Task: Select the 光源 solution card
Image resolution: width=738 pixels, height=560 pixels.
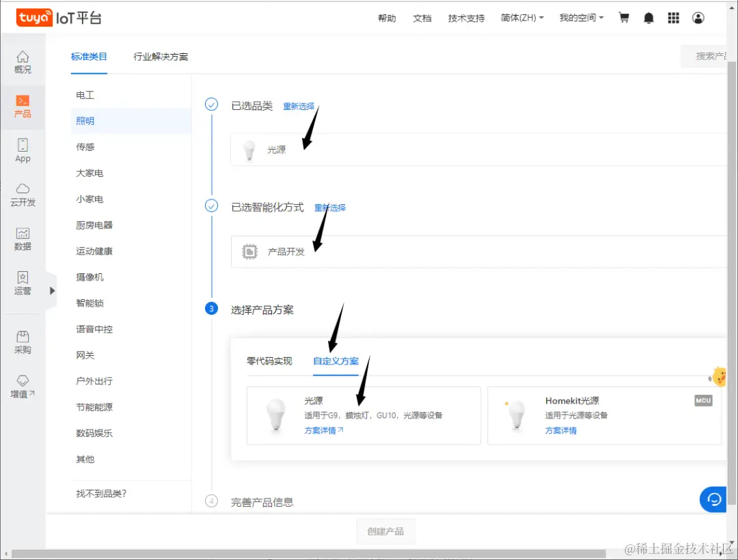Action: [364, 415]
